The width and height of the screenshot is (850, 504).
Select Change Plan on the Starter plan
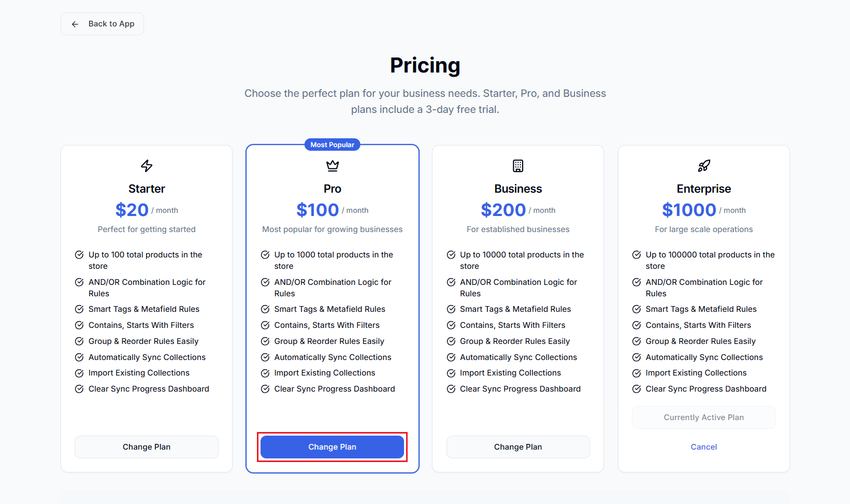tap(147, 447)
